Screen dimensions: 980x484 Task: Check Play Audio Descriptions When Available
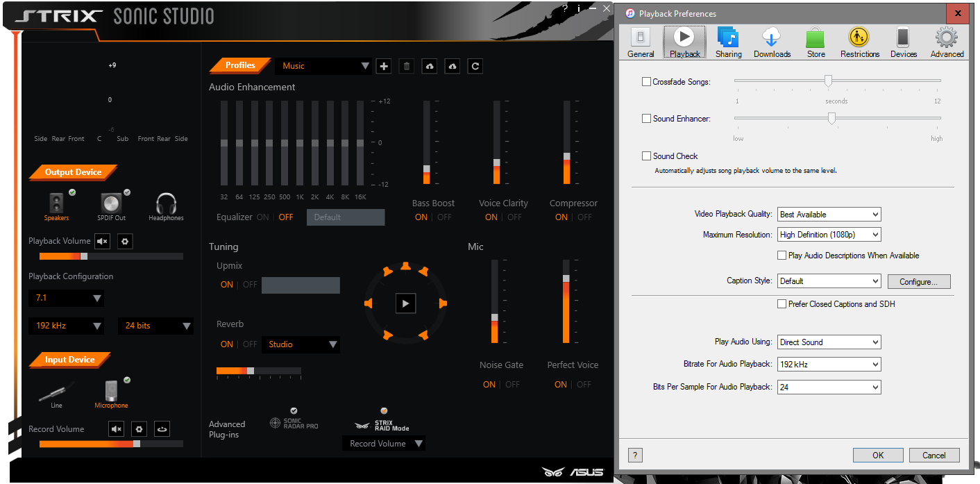tap(782, 256)
